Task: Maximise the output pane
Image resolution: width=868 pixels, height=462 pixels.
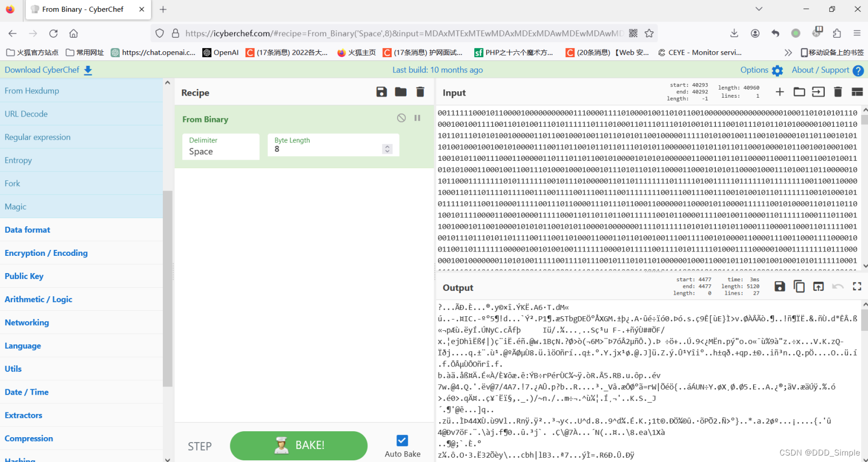Action: click(x=857, y=287)
